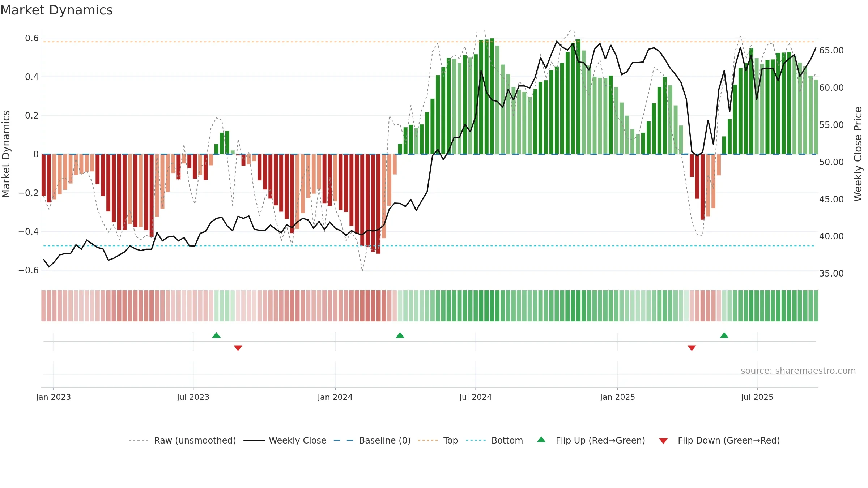This screenshot has width=868, height=488.
Task: Click the 0.6 left-axis tick label
Action: [32, 38]
